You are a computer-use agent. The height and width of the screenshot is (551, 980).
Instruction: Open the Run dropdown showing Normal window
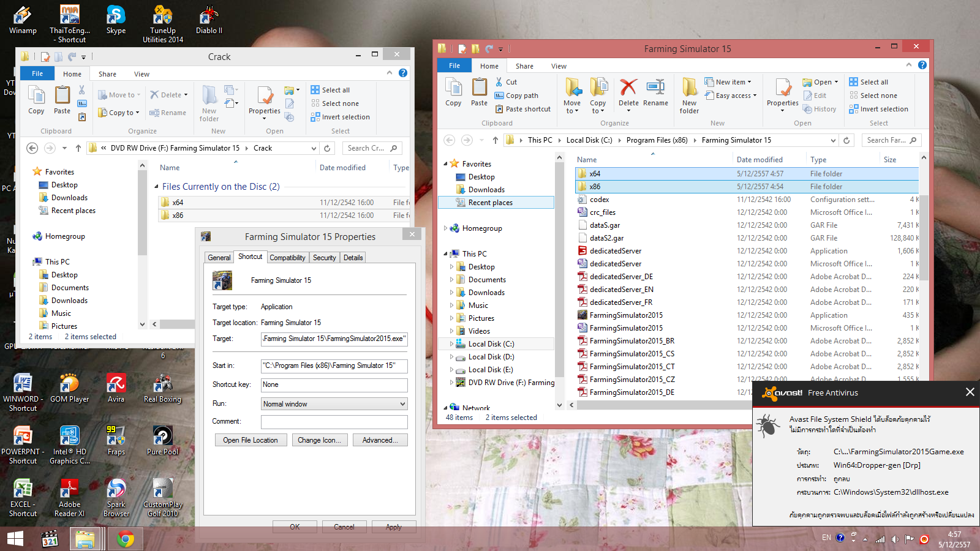pos(334,404)
